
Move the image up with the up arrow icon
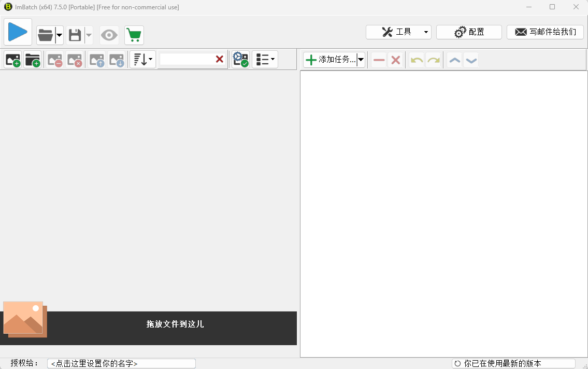[97, 60]
